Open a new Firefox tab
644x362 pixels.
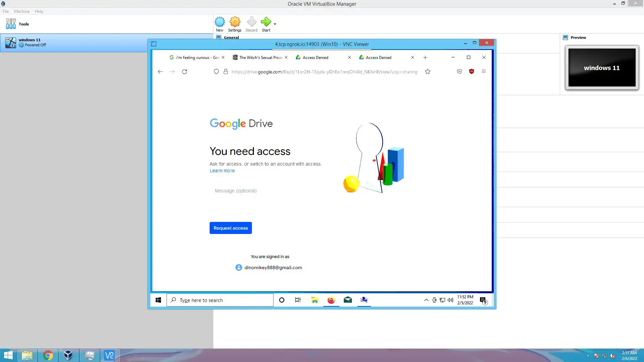[425, 58]
